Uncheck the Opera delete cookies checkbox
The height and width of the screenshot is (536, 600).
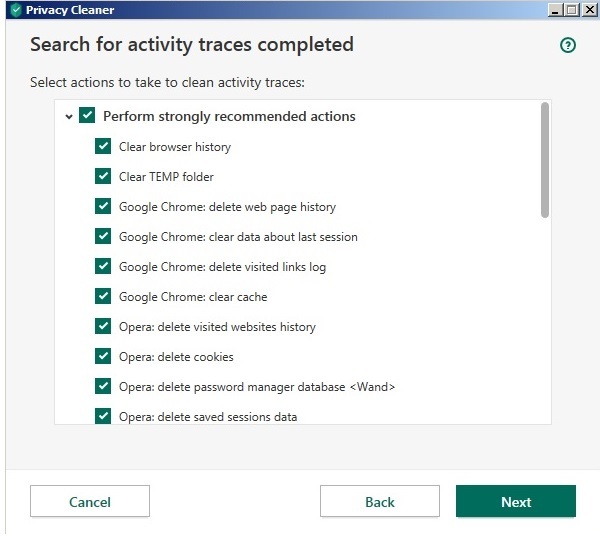tap(103, 356)
